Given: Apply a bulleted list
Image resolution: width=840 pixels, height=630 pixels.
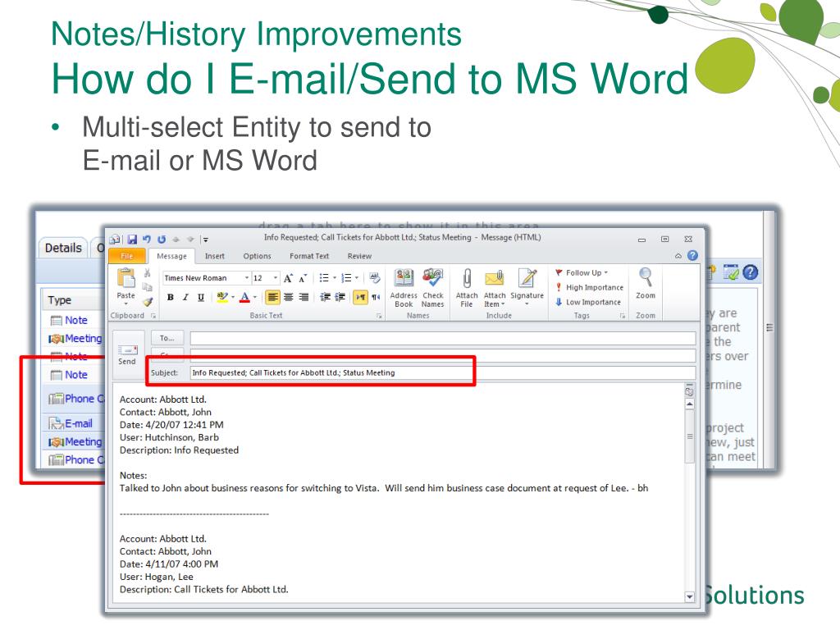Looking at the screenshot, I should point(323,278).
